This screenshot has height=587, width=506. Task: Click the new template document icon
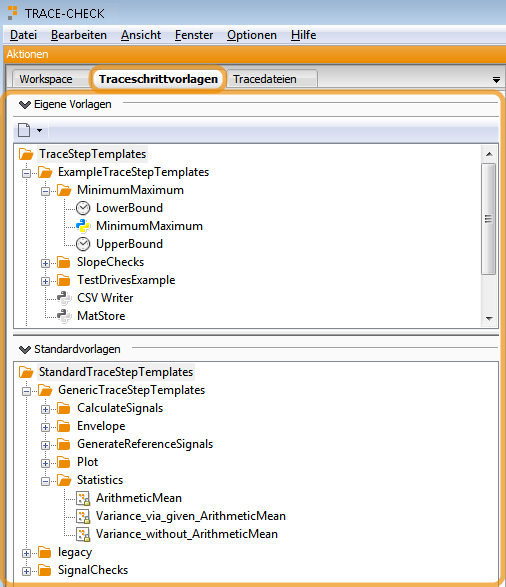(x=24, y=130)
